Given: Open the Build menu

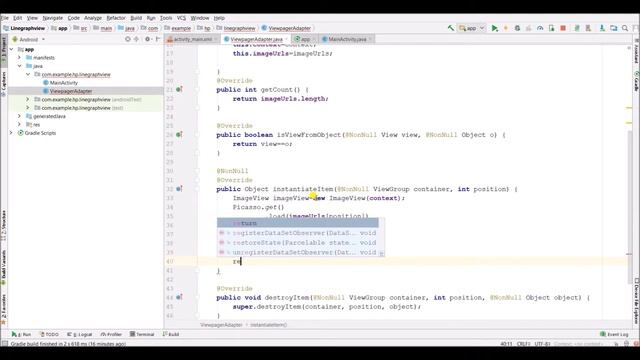Looking at the screenshot, I should (x=136, y=18).
